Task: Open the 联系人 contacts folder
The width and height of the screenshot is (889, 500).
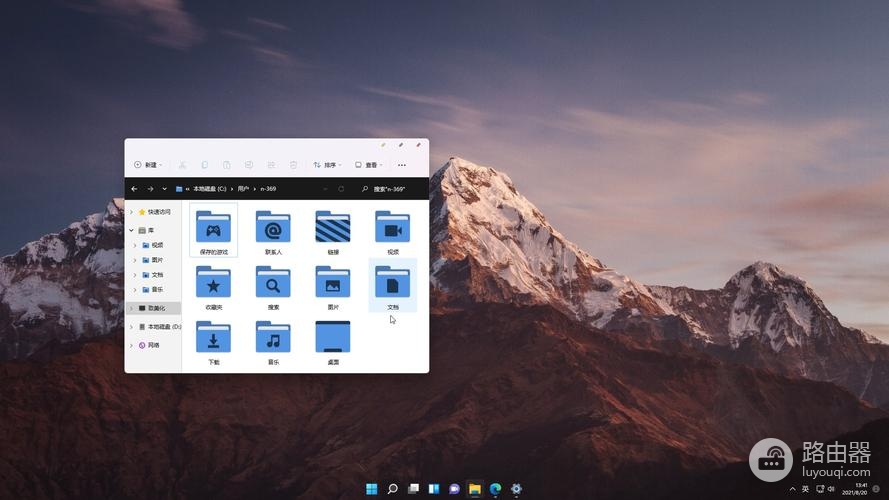Action: point(273,227)
